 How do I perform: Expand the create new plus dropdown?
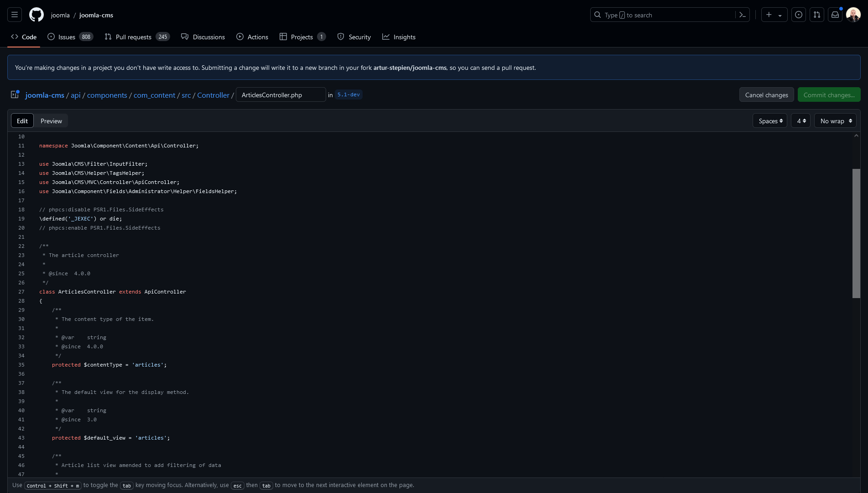(774, 15)
